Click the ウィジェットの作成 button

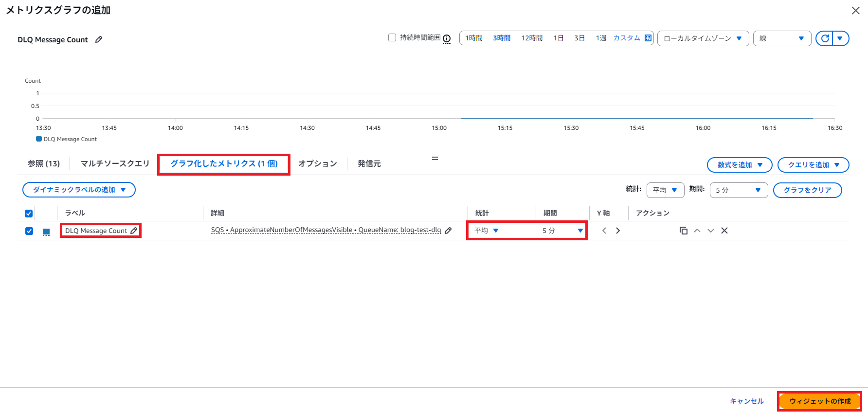(x=819, y=401)
